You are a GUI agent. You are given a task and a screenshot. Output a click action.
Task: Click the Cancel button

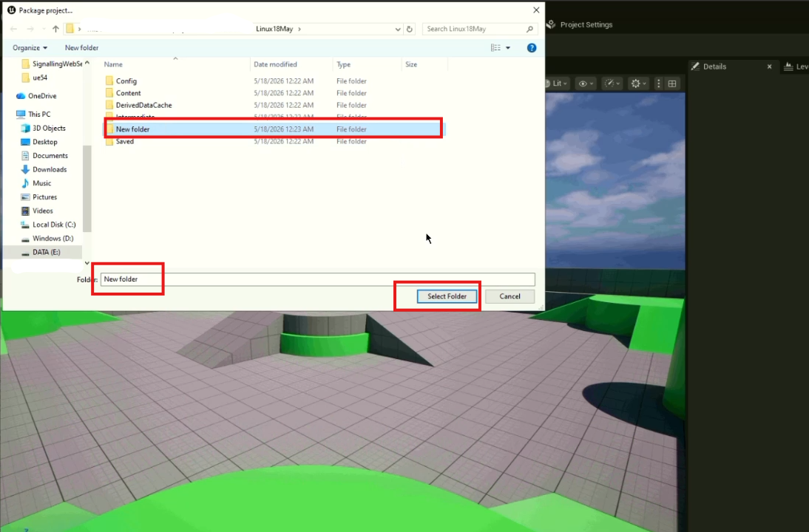510,296
